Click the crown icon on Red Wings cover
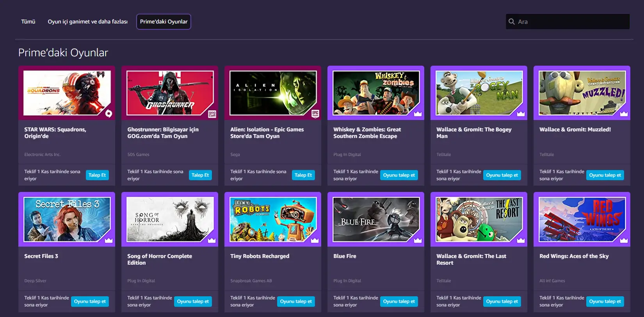 click(624, 240)
